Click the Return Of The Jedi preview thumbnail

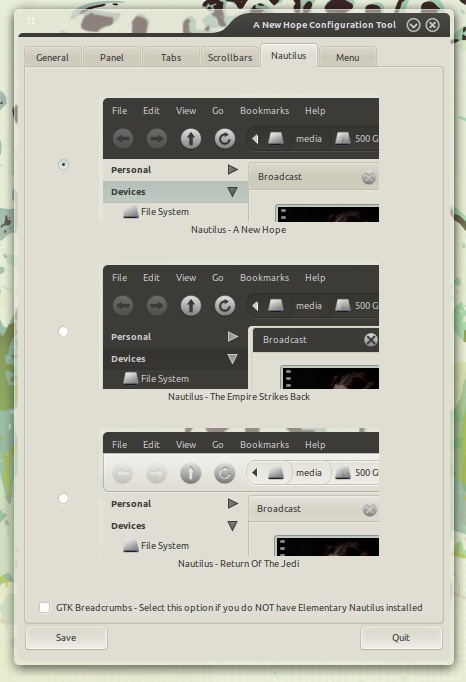[x=241, y=494]
